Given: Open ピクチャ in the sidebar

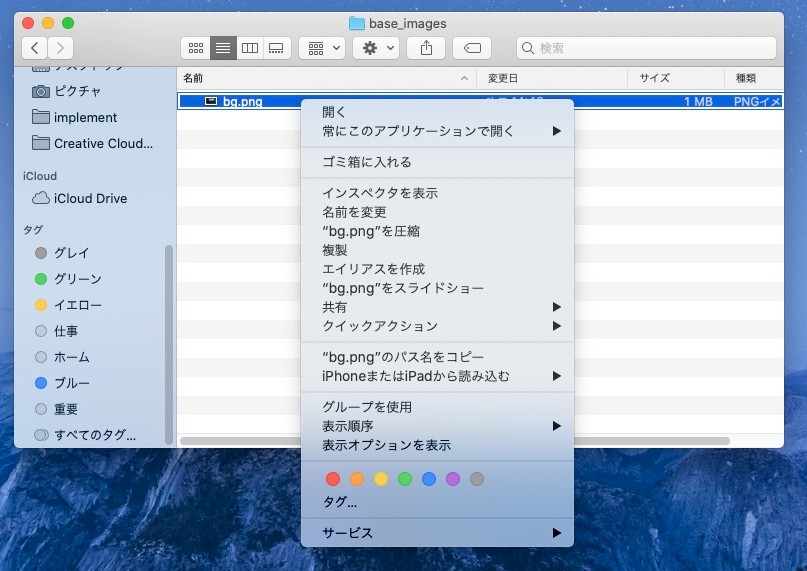Looking at the screenshot, I should (77, 91).
